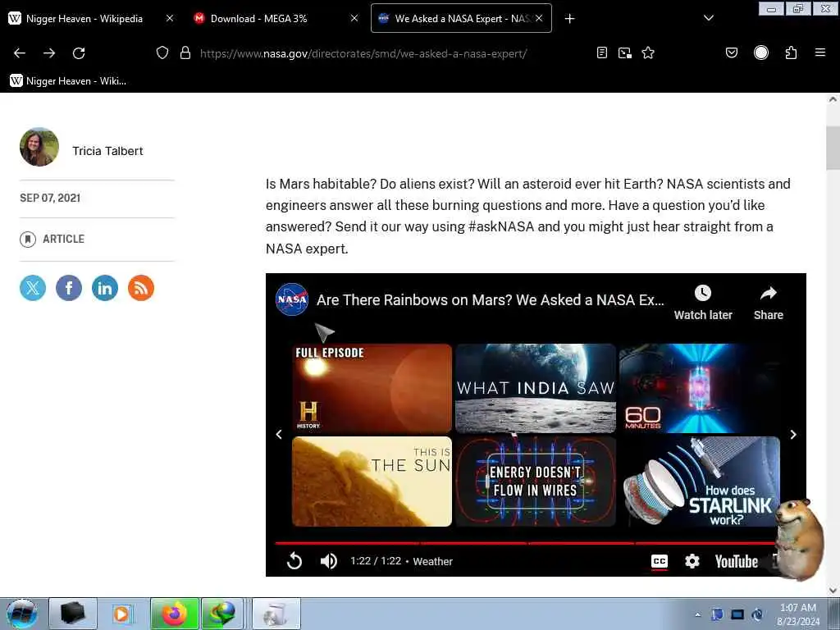Show site security padlock information

coord(185,53)
